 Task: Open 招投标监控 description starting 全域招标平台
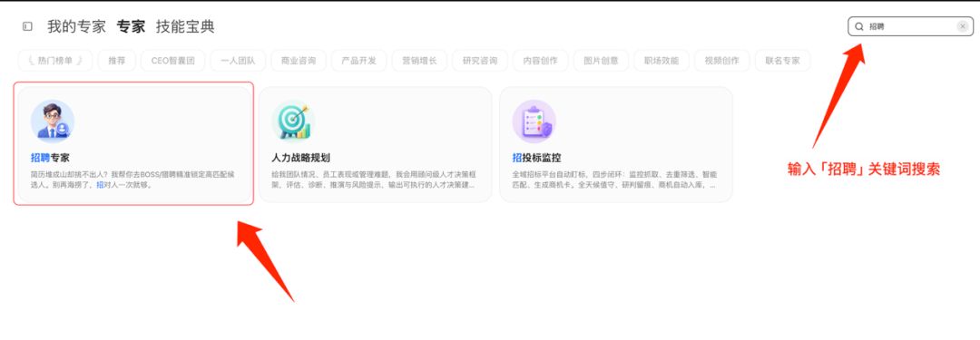pyautogui.click(x=615, y=180)
